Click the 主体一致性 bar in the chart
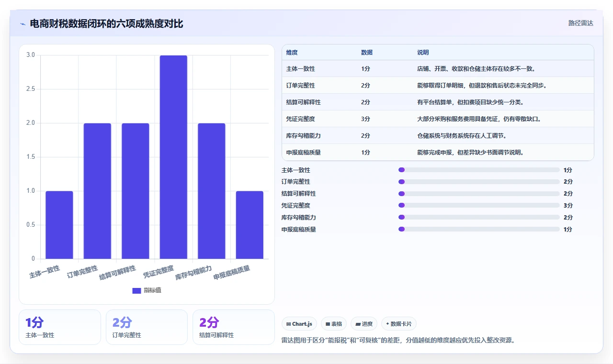 (59, 225)
